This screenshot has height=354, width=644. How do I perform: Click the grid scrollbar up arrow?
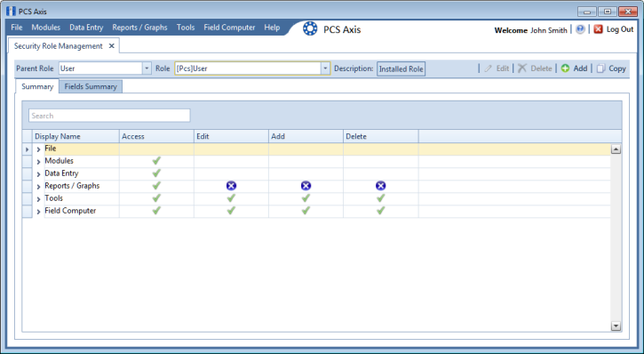(616, 149)
